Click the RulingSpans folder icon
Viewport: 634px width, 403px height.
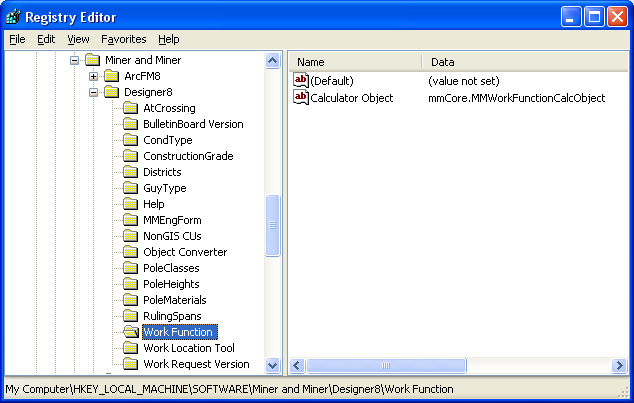pos(131,316)
